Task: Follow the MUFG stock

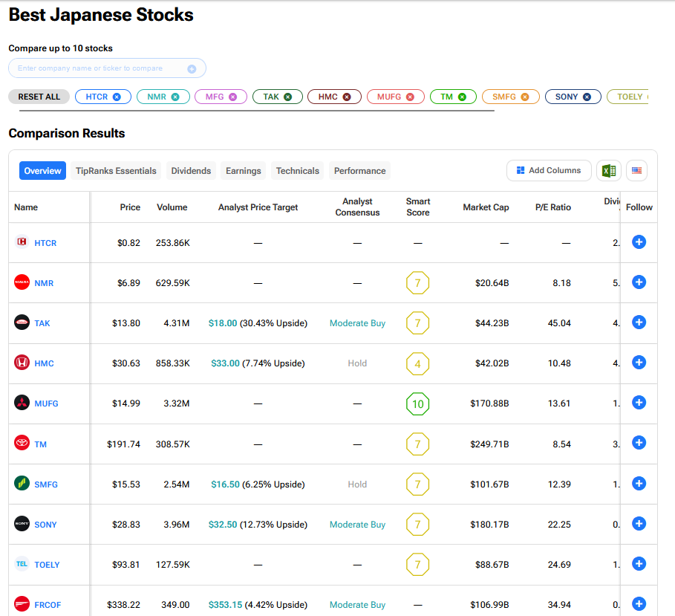Action: 639,403
